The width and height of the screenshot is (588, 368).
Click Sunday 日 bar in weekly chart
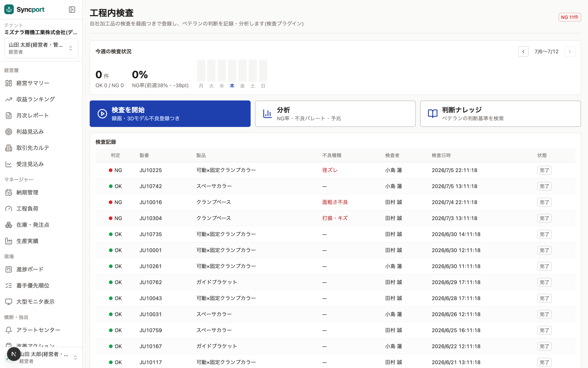click(263, 71)
